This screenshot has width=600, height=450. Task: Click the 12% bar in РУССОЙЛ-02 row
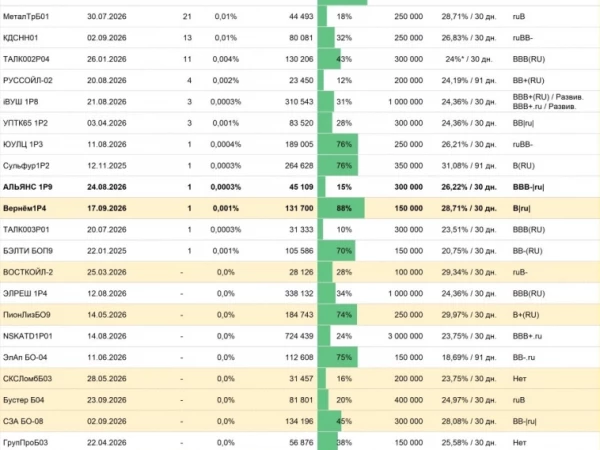tap(321, 80)
